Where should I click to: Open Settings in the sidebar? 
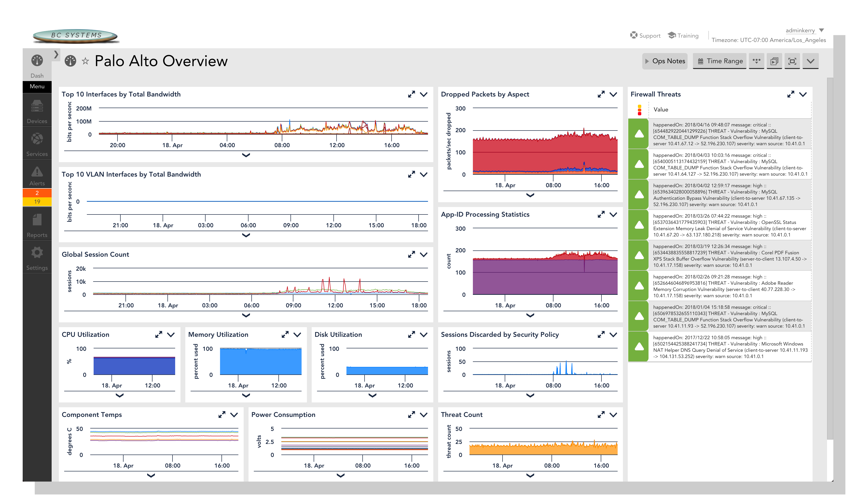[x=37, y=258]
